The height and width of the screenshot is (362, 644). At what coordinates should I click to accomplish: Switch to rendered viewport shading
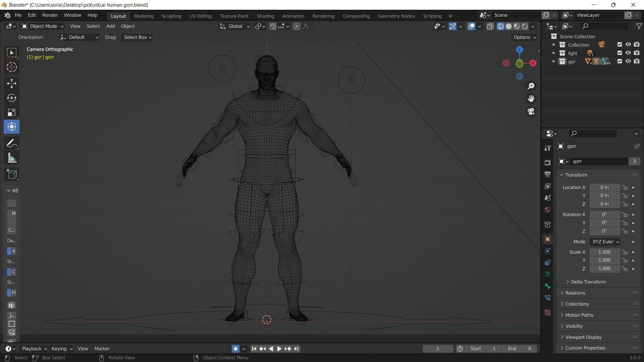click(525, 26)
